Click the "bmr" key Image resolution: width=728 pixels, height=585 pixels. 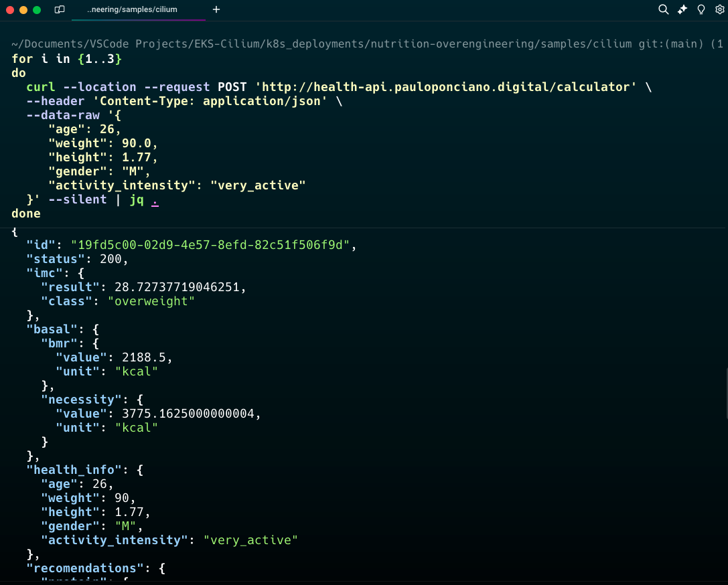(x=59, y=343)
